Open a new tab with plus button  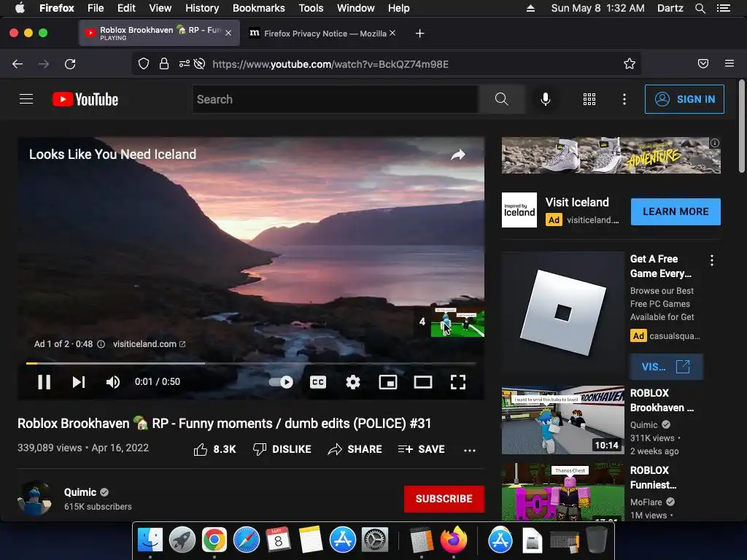(419, 34)
